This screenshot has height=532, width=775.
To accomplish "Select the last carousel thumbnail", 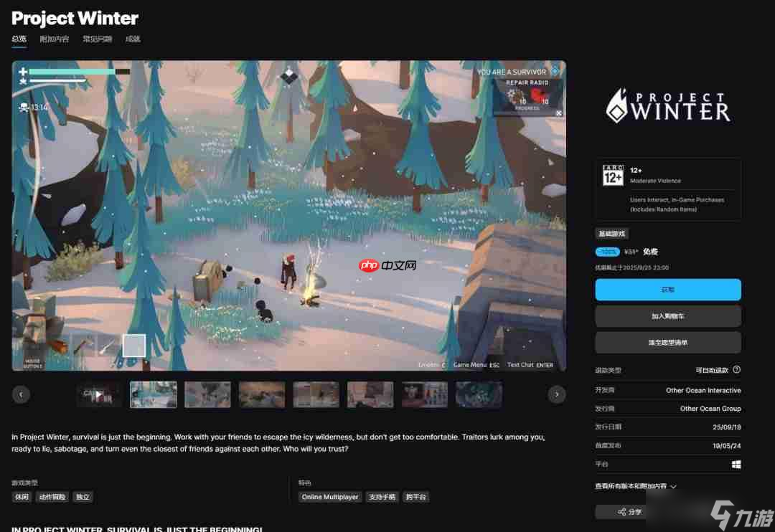I will pyautogui.click(x=479, y=394).
